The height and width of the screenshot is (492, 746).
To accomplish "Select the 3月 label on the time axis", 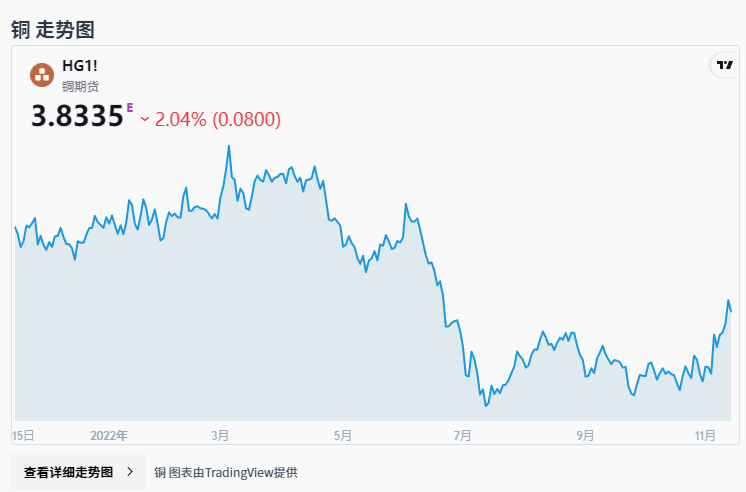I will coord(220,435).
